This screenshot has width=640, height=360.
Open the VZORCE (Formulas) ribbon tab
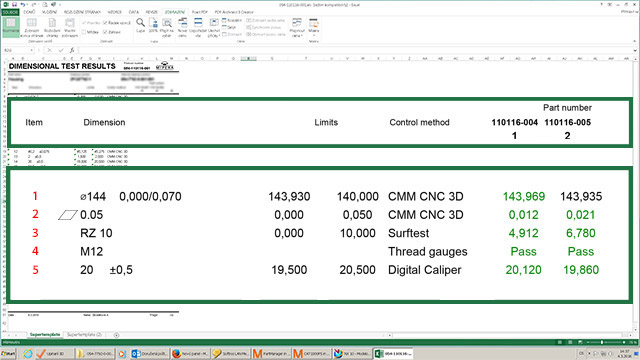coord(115,12)
